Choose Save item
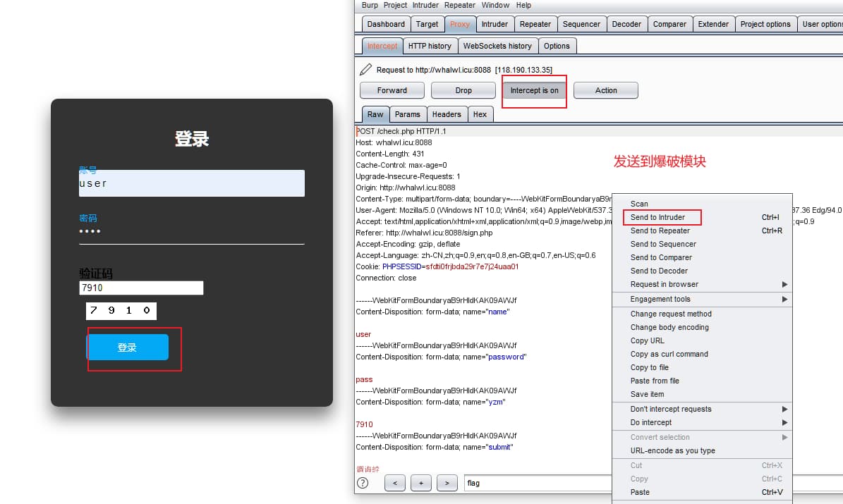 click(x=702, y=394)
